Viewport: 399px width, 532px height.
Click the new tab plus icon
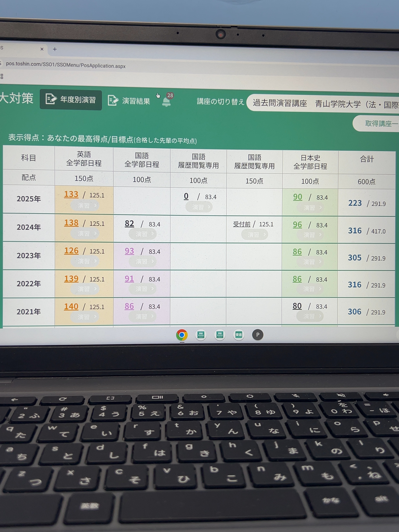click(55, 49)
